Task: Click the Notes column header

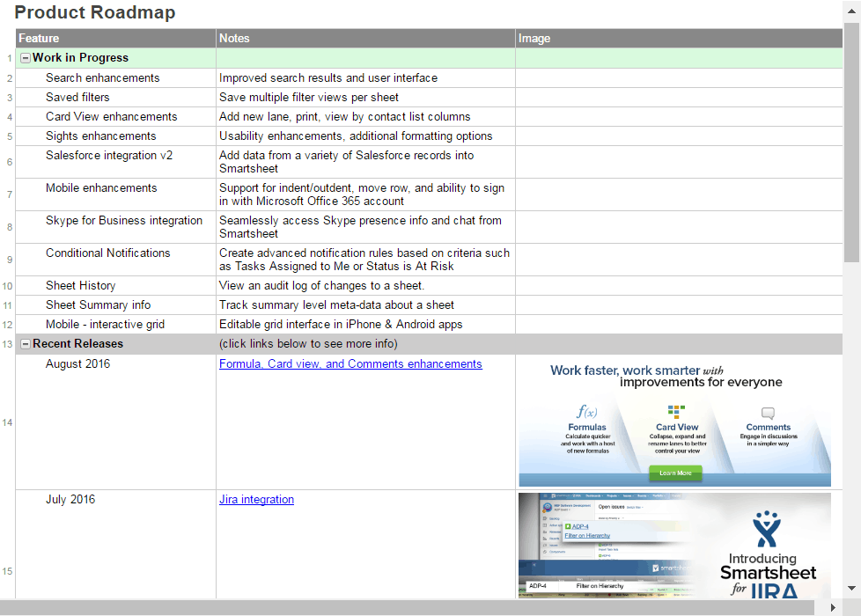Action: click(365, 39)
